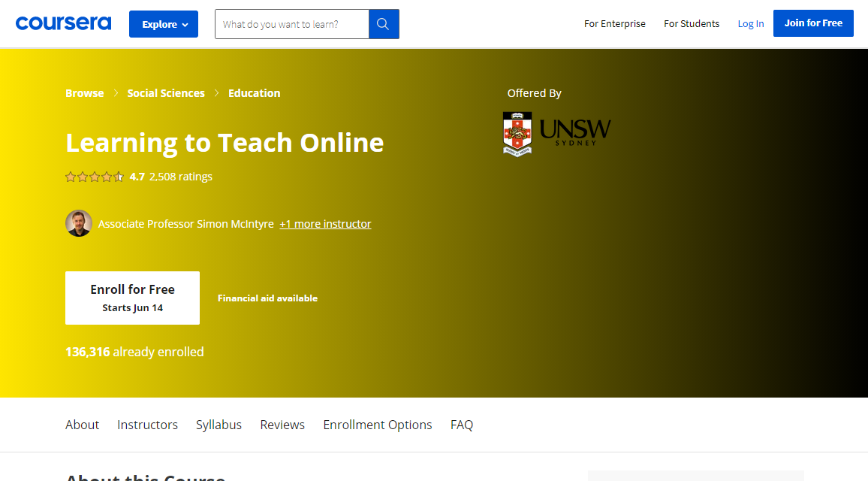
Task: Expand the "+1 more instructor" link
Action: click(325, 223)
